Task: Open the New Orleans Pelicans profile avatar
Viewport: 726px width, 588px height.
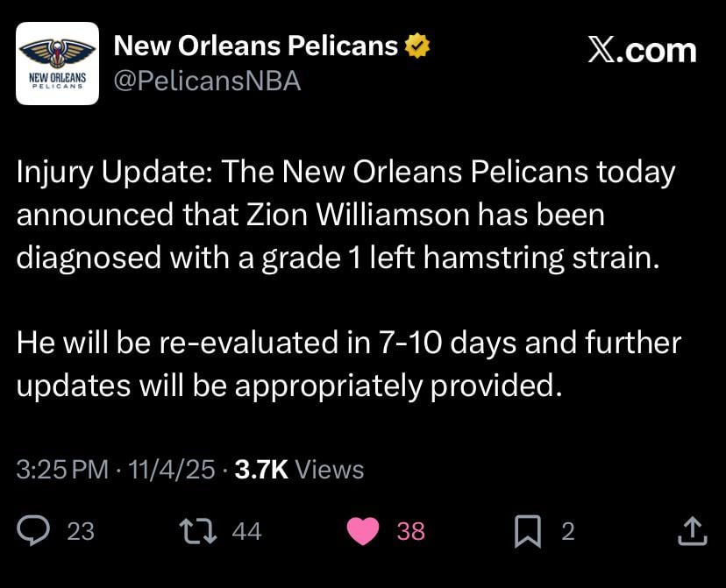Action: point(56,61)
